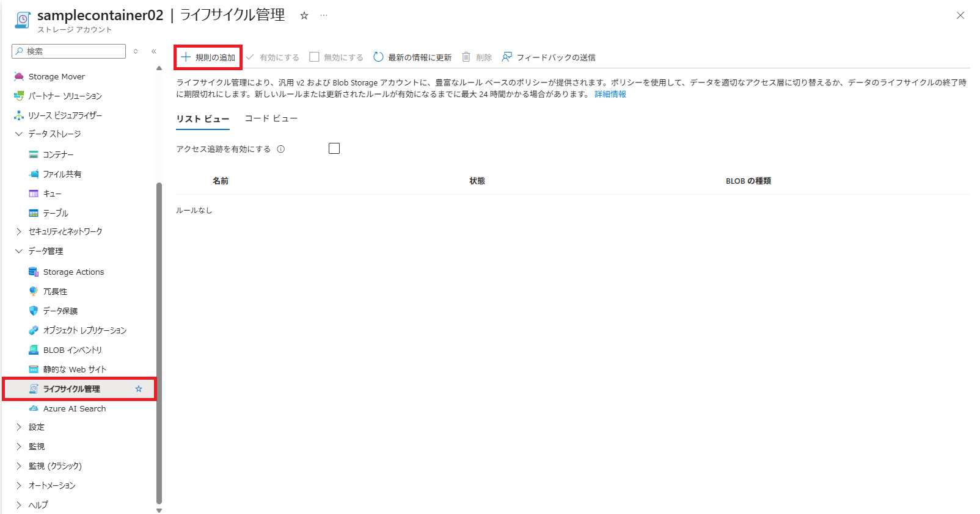The width and height of the screenshot is (980, 514).
Task: Click 無効にする in toolbar
Action: [336, 57]
